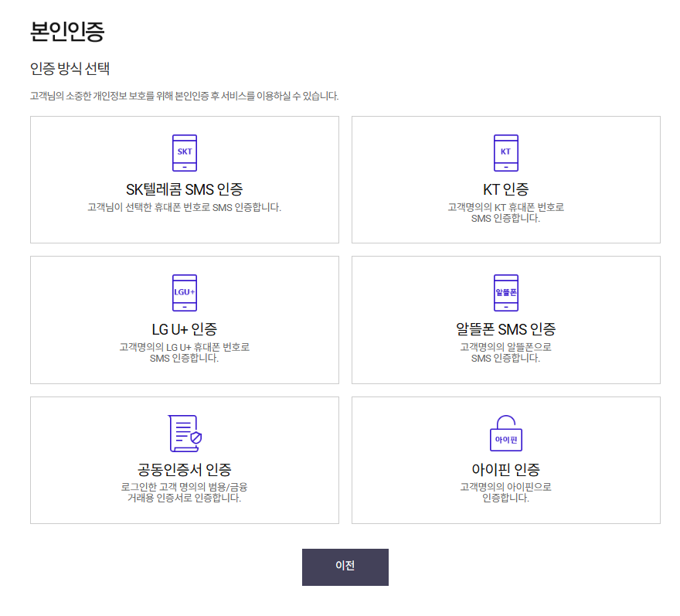The image size is (680, 616).
Task: Click the description '고객명의의 알뜰폰으로'
Action: [505, 347]
